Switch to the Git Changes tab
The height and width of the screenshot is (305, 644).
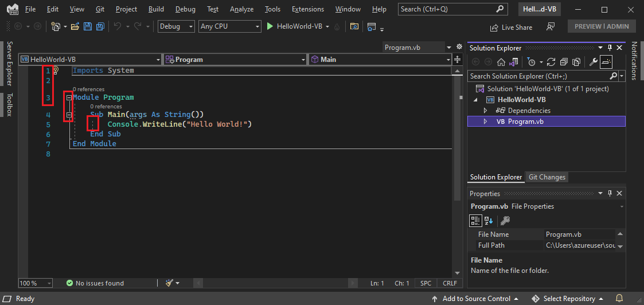(547, 177)
